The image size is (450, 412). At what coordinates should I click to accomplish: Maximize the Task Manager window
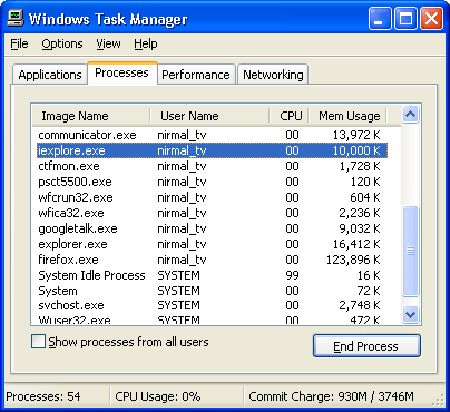pos(406,18)
